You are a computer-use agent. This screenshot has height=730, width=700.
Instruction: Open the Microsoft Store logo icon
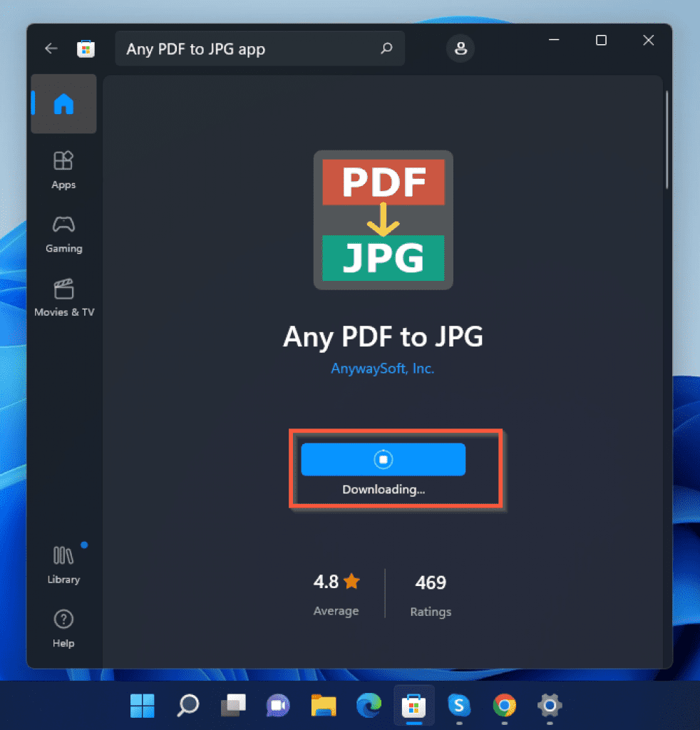[86, 49]
